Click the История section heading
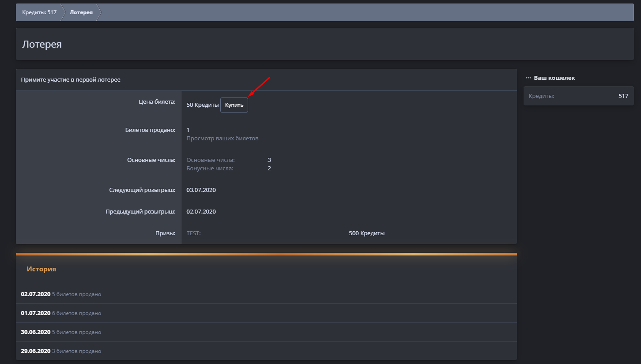This screenshot has width=641, height=364. pyautogui.click(x=41, y=269)
